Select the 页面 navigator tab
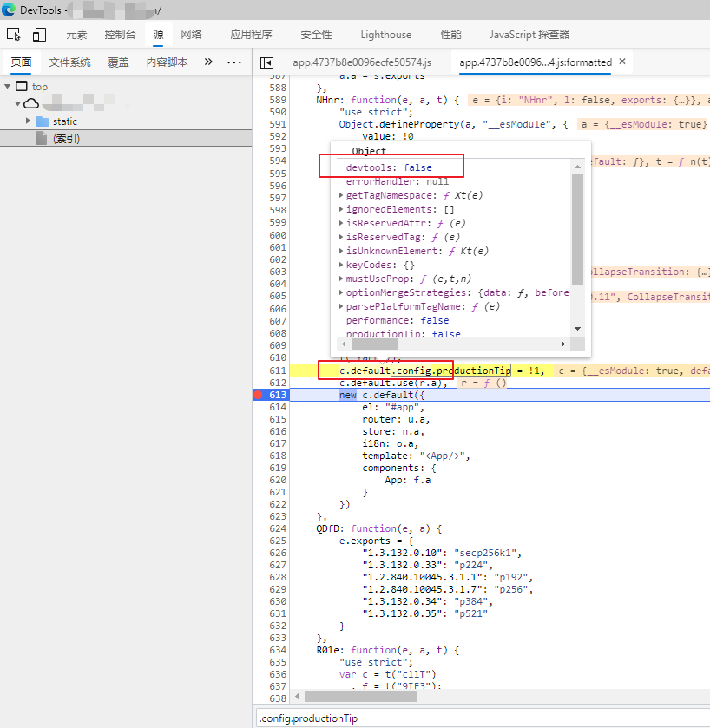 pyautogui.click(x=22, y=62)
